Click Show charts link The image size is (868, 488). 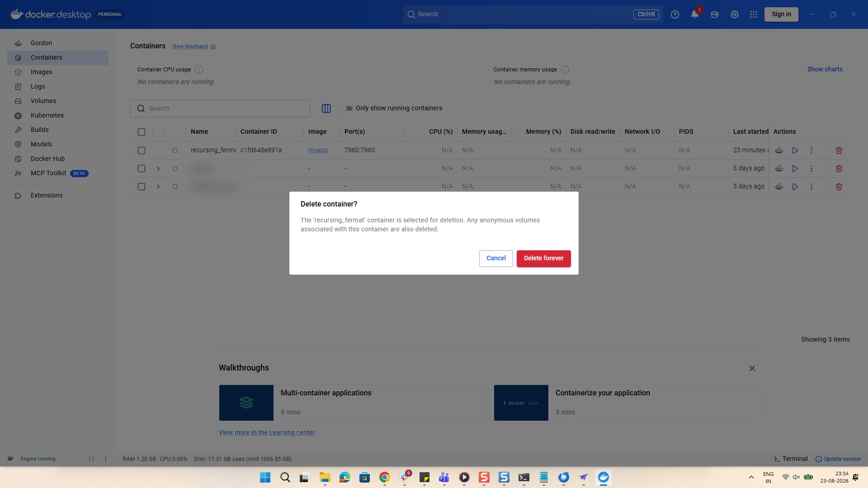(x=825, y=69)
